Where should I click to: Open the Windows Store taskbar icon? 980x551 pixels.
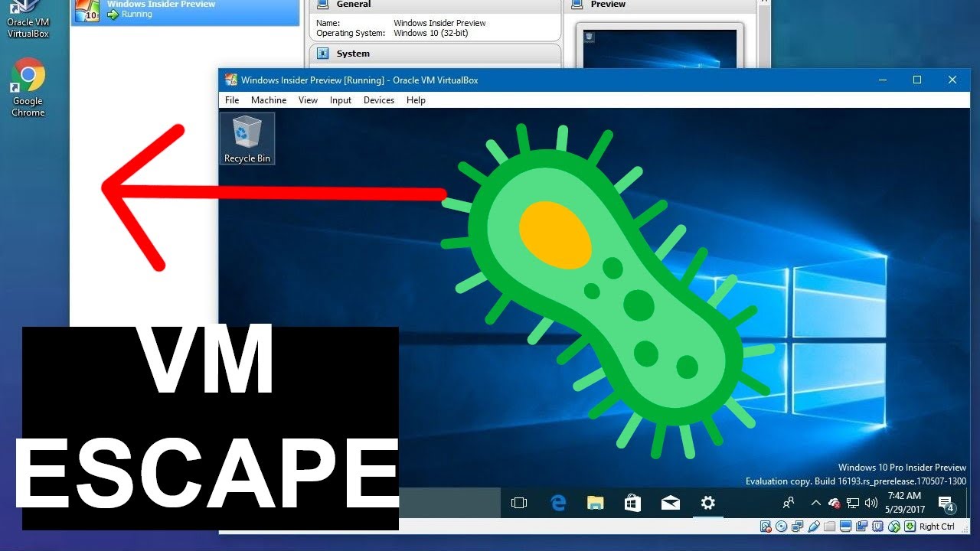632,503
